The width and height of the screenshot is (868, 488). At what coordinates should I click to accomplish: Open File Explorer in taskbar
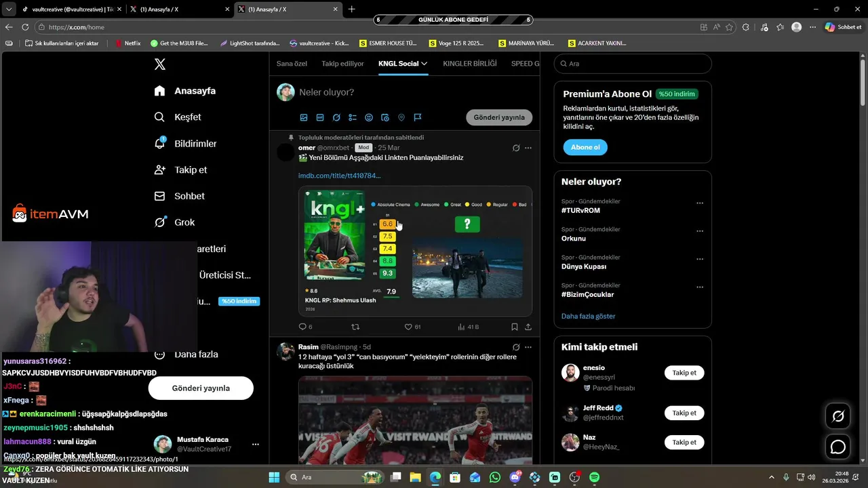tap(416, 478)
